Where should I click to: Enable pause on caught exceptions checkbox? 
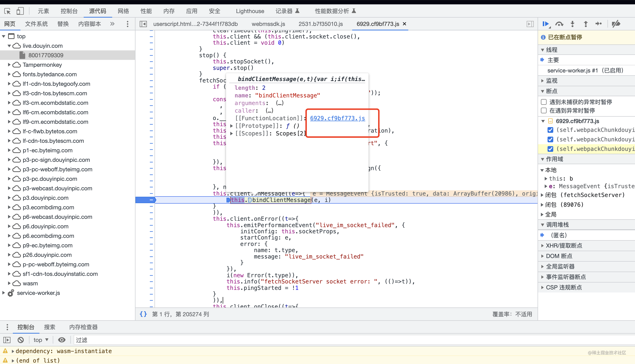544,110
